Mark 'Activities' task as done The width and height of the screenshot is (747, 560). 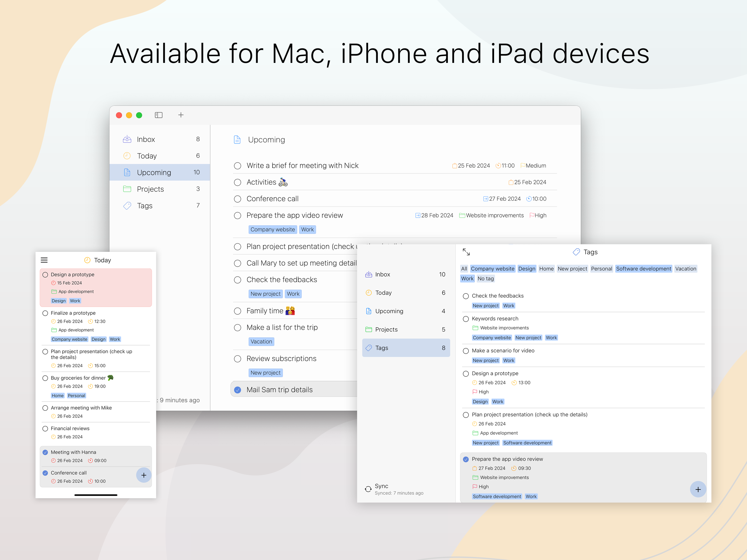238,182
